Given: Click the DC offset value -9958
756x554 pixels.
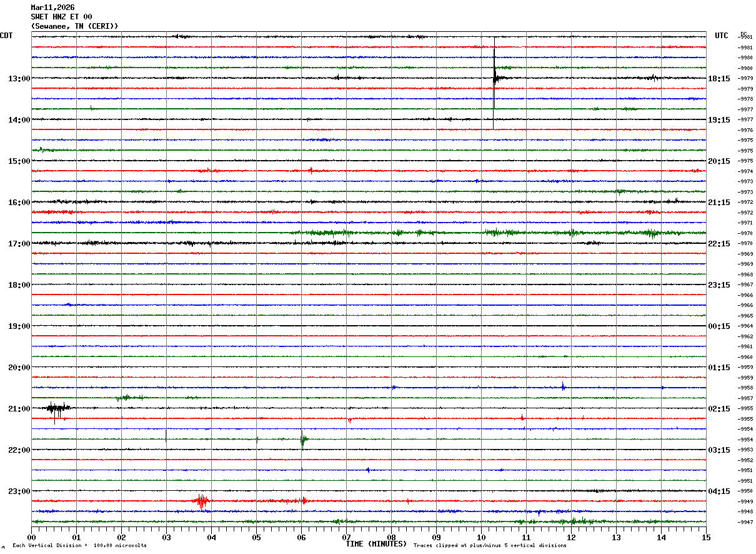Looking at the screenshot, I should [x=745, y=388].
